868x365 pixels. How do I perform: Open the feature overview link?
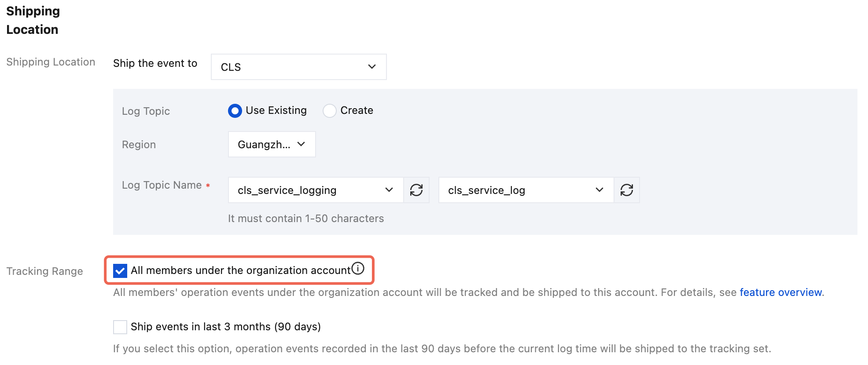[x=780, y=292]
